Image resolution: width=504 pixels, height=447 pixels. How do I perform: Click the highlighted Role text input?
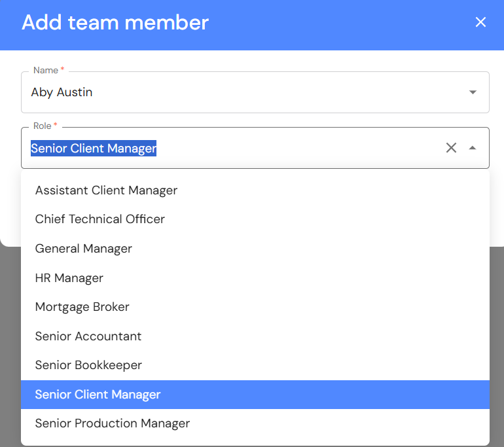pos(94,149)
